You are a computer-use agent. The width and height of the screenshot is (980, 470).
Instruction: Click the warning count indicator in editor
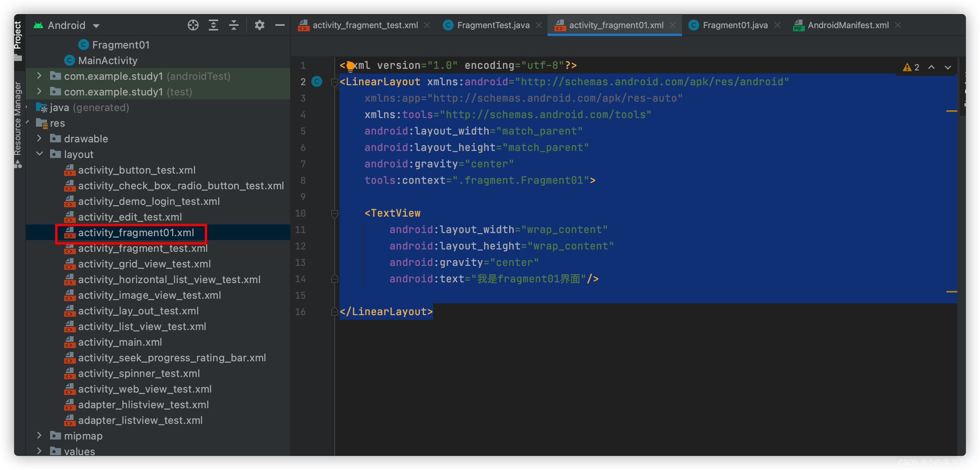coord(911,67)
